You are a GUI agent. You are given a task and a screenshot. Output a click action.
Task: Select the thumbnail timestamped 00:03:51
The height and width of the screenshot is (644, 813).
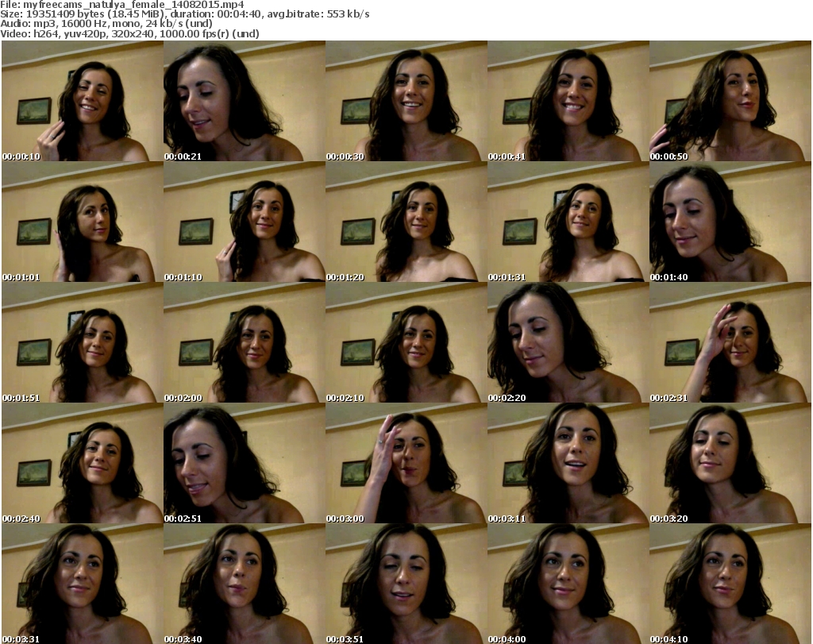(406, 584)
